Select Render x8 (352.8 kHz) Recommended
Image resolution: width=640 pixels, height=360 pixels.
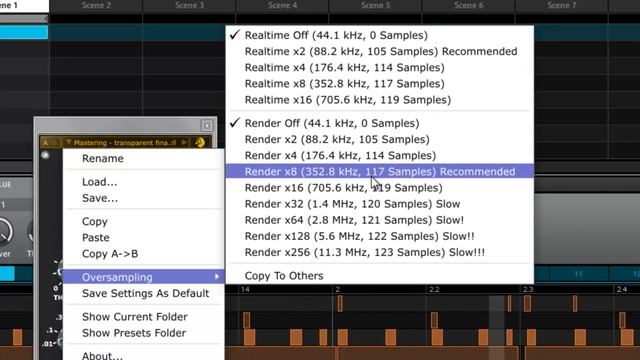point(380,171)
